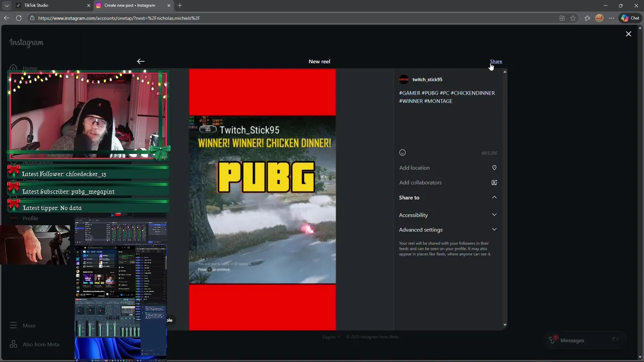The height and width of the screenshot is (362, 644).
Task: Collapse the Share to section
Action: [448, 198]
